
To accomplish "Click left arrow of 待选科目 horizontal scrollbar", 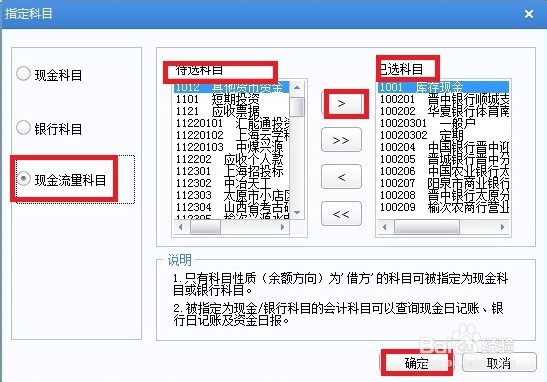I will [180, 227].
